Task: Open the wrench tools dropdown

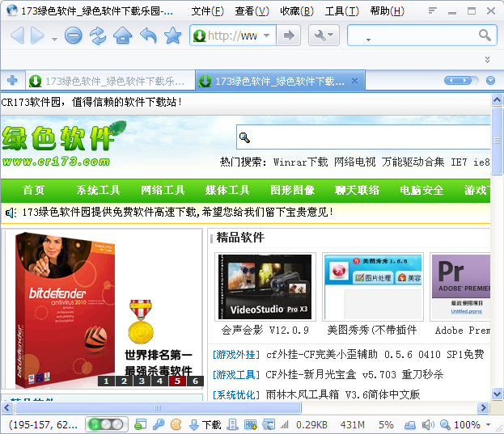Action: (324, 36)
